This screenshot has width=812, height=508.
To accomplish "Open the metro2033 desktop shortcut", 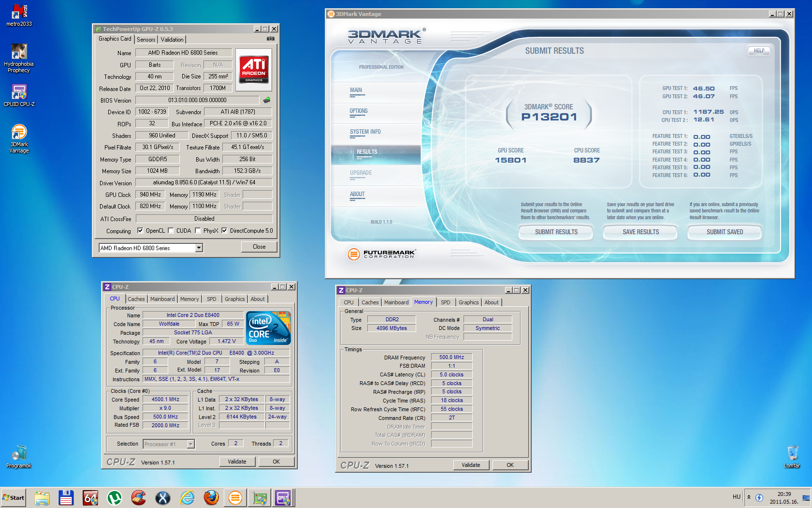I will point(19,15).
